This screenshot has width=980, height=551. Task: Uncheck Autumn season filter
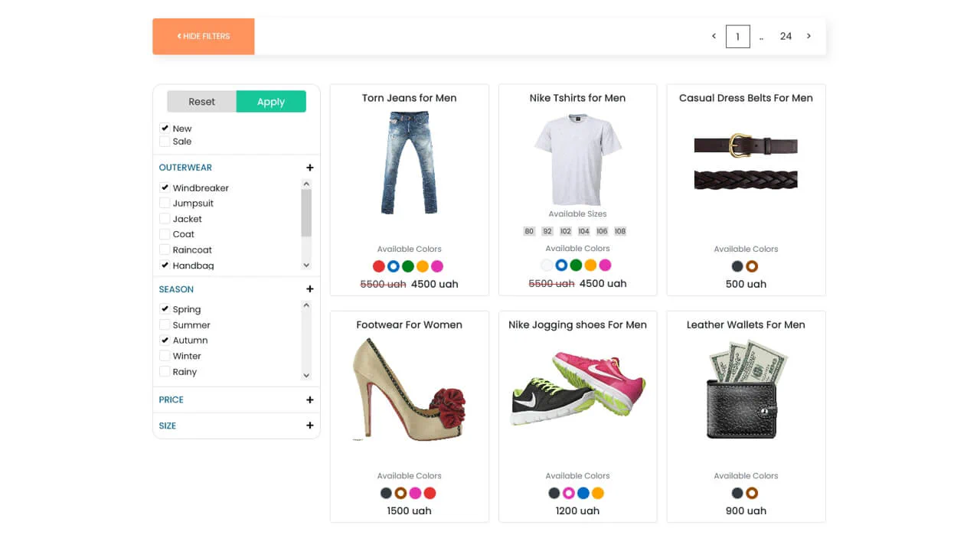point(165,340)
